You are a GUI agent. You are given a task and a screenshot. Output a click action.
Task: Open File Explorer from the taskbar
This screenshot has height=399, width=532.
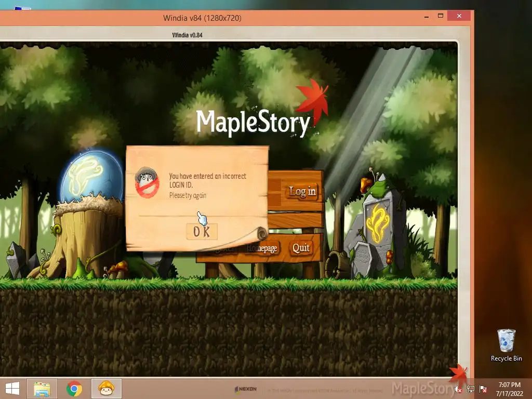coord(42,389)
